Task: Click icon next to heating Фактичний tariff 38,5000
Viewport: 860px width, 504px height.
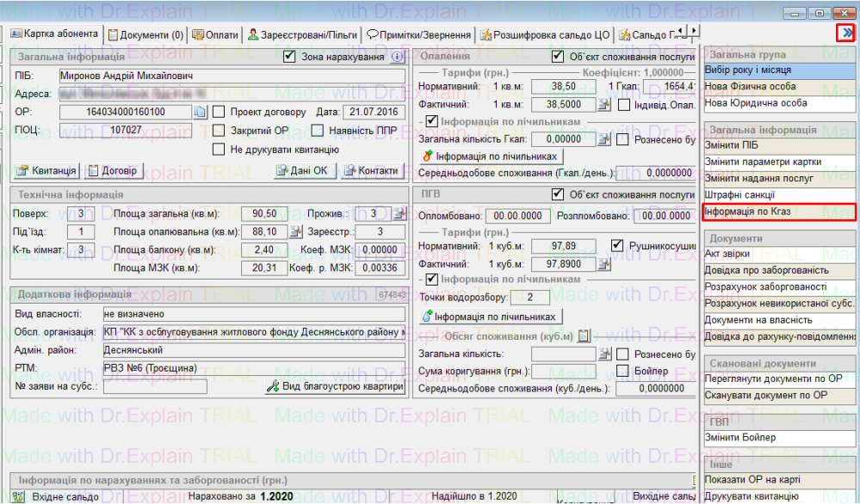Action: (604, 104)
